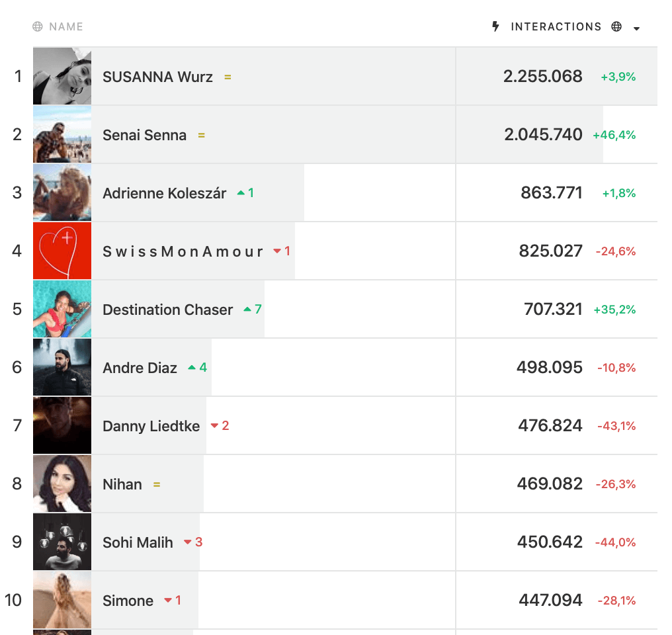Click the red down arrow beside Danny Liedtke

(x=215, y=426)
